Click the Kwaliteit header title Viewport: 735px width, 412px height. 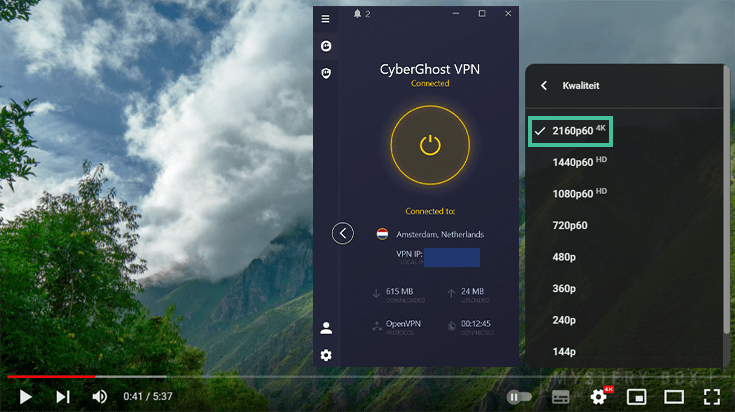click(581, 86)
